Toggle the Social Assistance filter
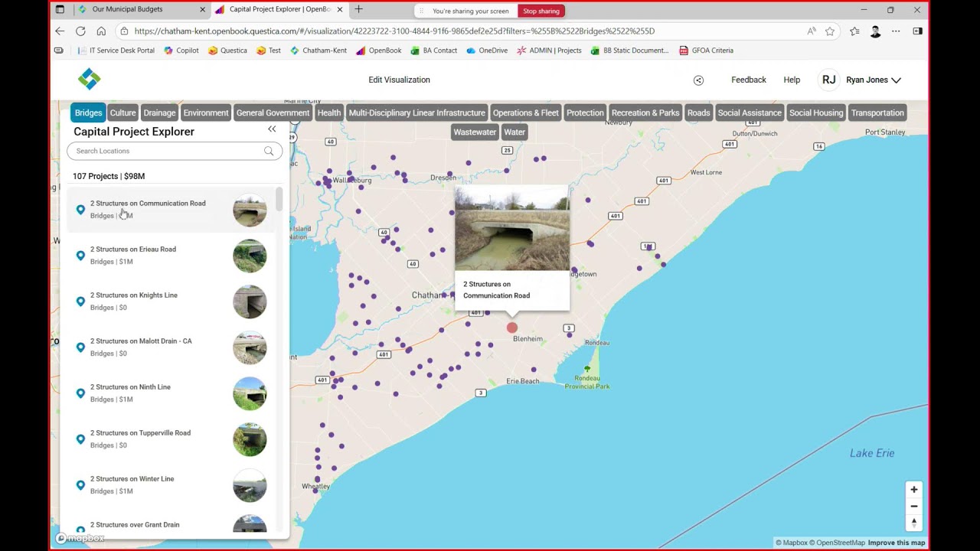The height and width of the screenshot is (551, 980). 750,112
